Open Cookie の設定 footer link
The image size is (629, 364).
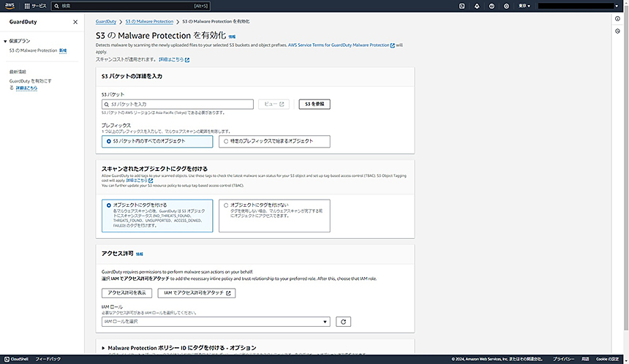607,359
